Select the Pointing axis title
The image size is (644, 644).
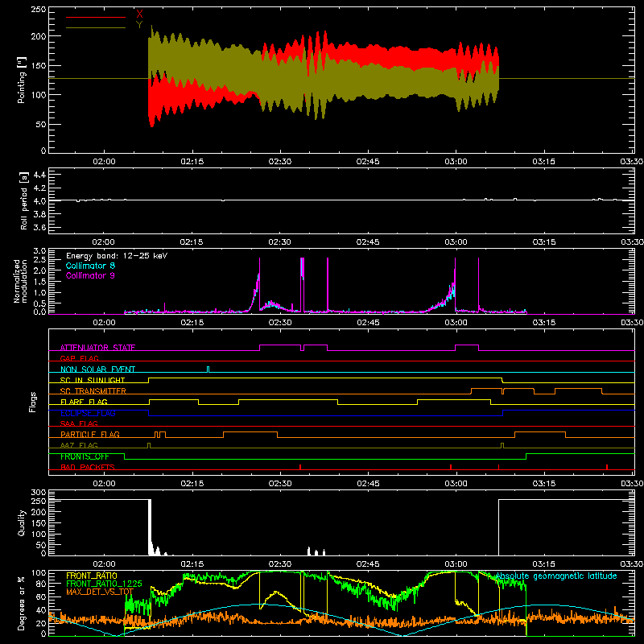[x=21, y=80]
